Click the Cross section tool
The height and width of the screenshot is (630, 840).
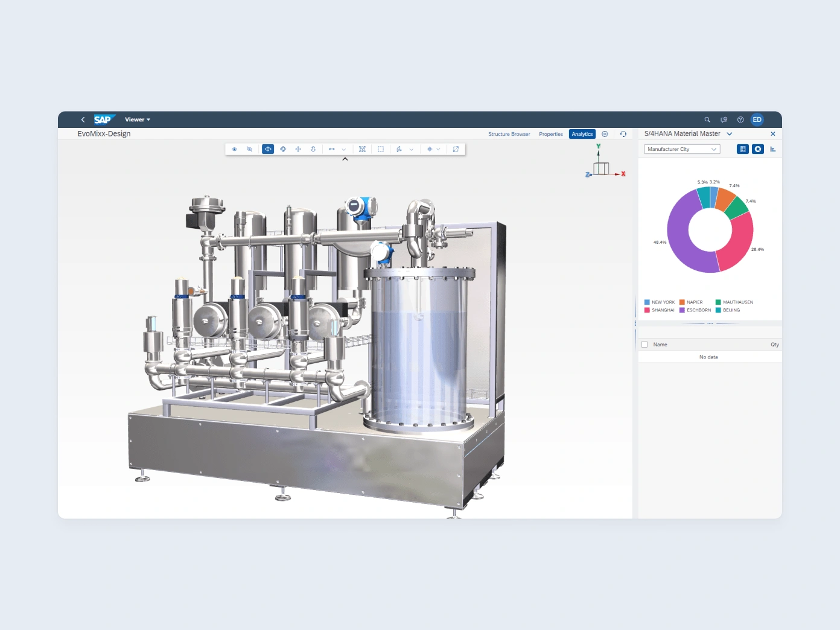(399, 149)
